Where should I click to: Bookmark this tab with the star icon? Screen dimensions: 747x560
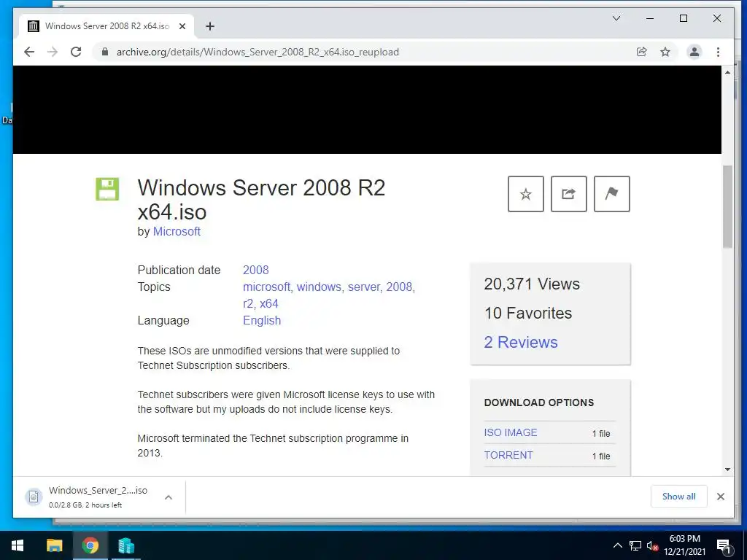tap(665, 52)
